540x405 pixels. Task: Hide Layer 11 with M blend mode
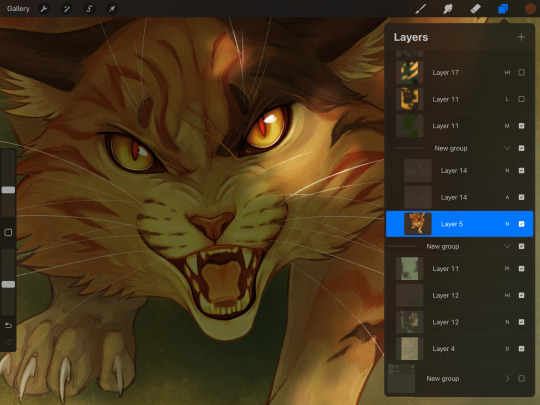[x=521, y=126]
